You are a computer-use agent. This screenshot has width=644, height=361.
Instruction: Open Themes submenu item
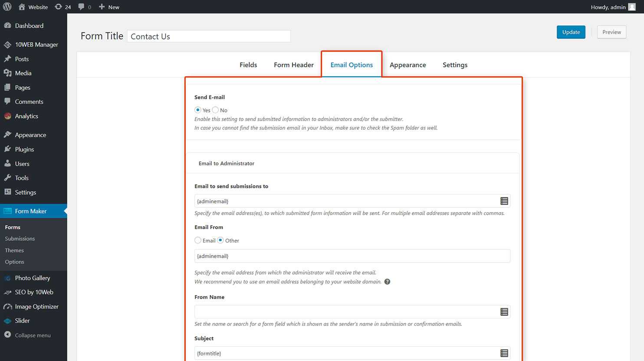point(14,250)
